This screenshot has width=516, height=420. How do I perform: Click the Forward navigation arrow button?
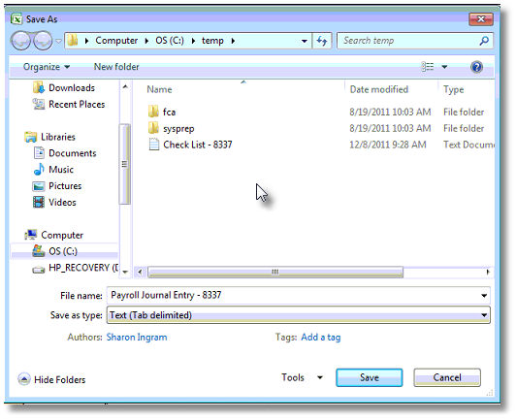pos(43,41)
